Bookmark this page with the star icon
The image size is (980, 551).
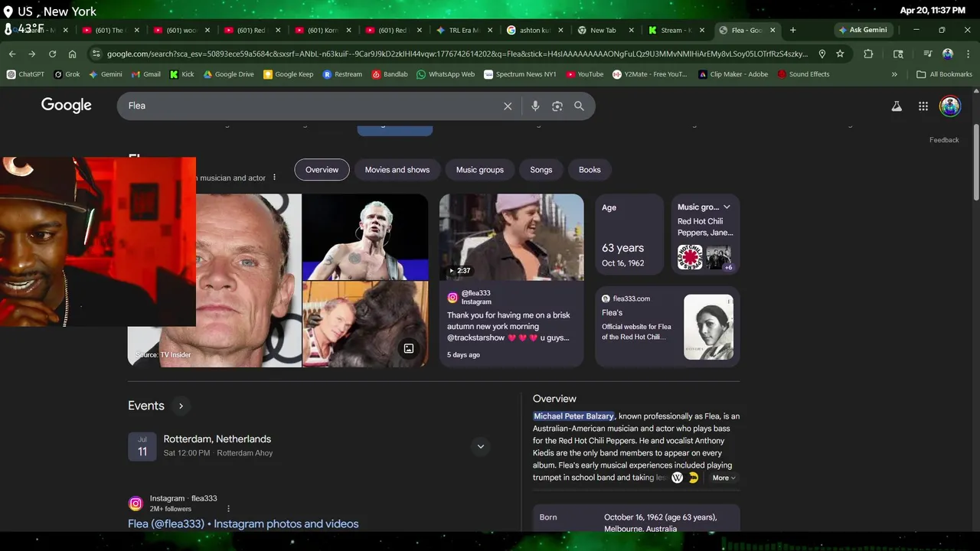pos(840,54)
